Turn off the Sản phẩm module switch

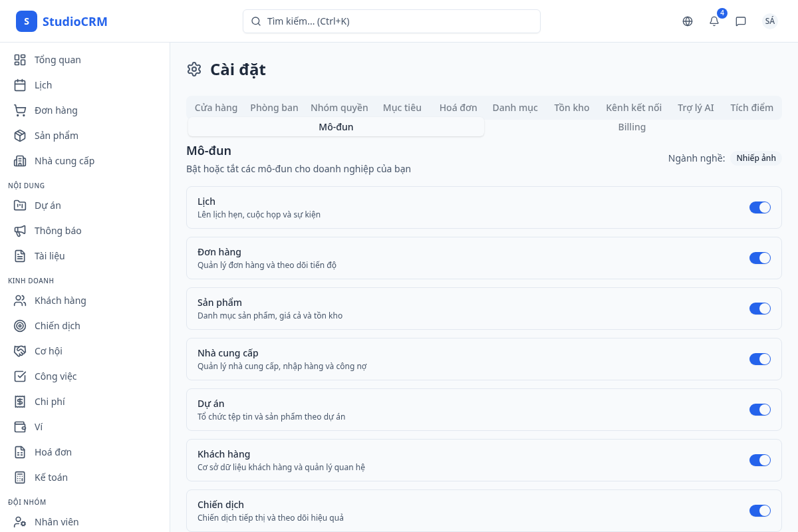[x=759, y=309]
